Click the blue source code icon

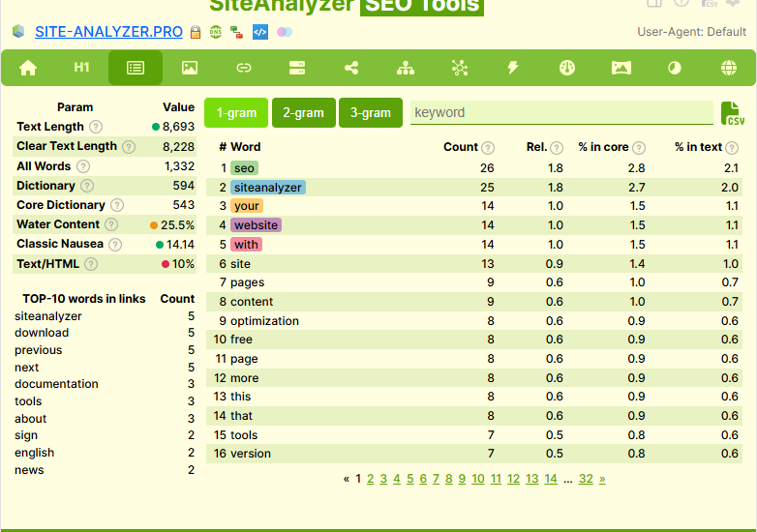(x=260, y=32)
